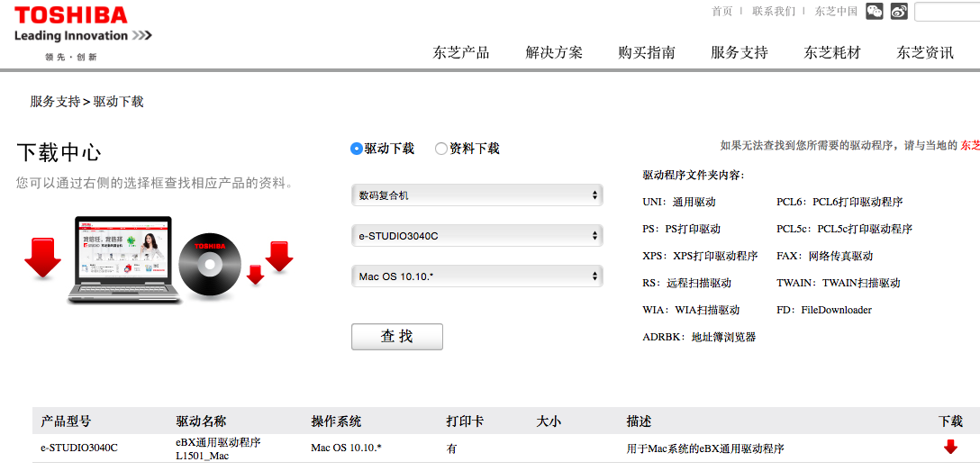Select the 资料下载 radio button

[441, 149]
